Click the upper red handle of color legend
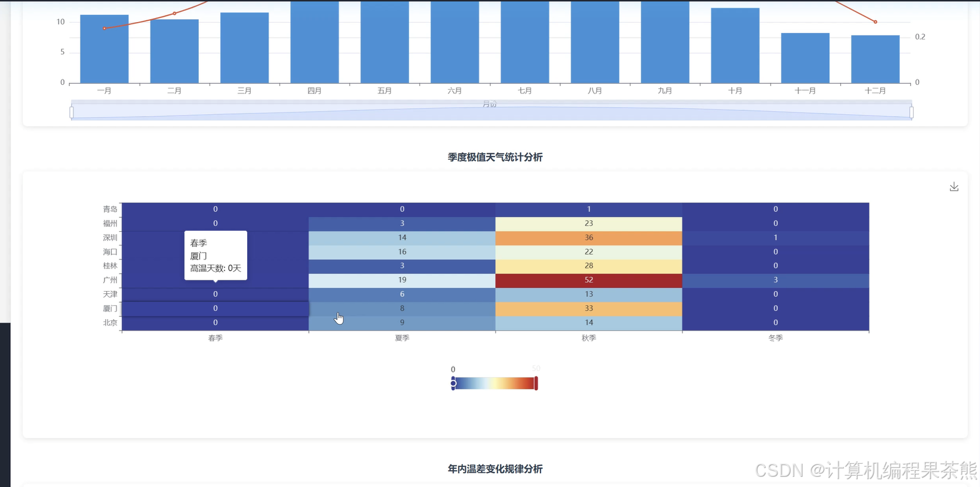Image resolution: width=980 pixels, height=487 pixels. tap(536, 383)
